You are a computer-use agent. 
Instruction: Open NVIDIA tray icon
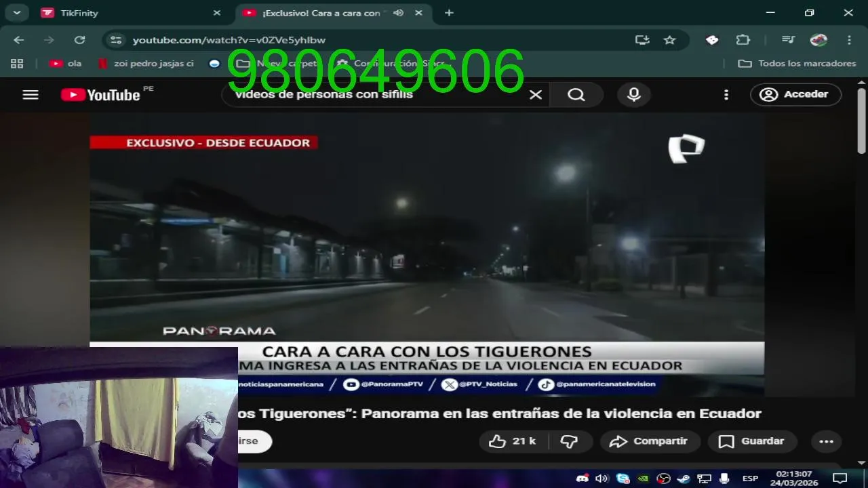(643, 479)
